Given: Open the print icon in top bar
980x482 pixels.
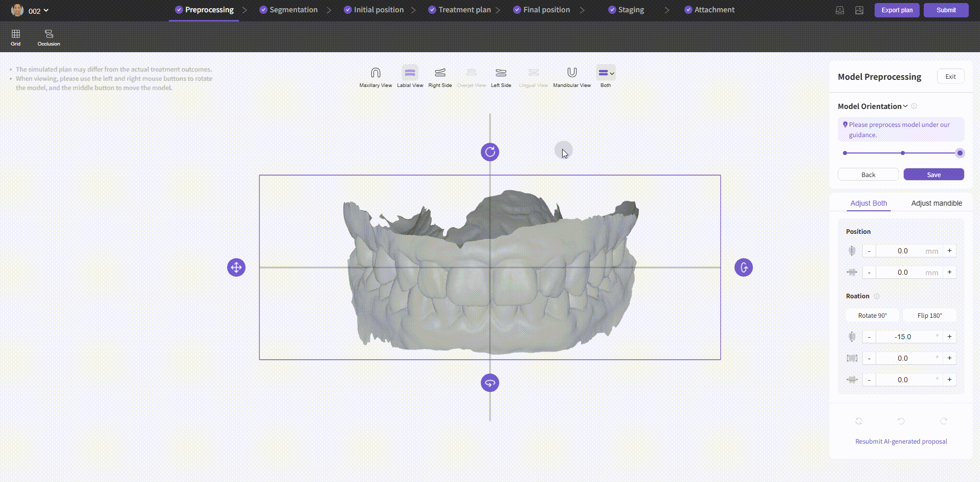Looking at the screenshot, I should (840, 10).
